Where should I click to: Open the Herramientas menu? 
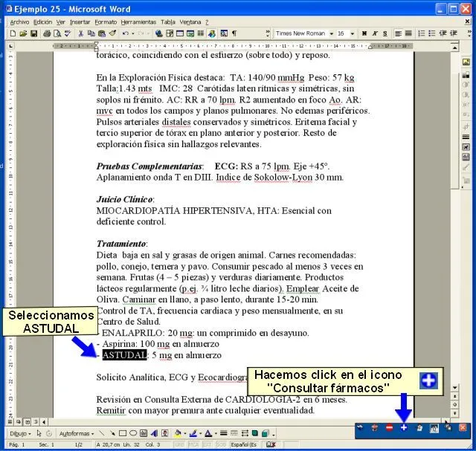point(138,22)
